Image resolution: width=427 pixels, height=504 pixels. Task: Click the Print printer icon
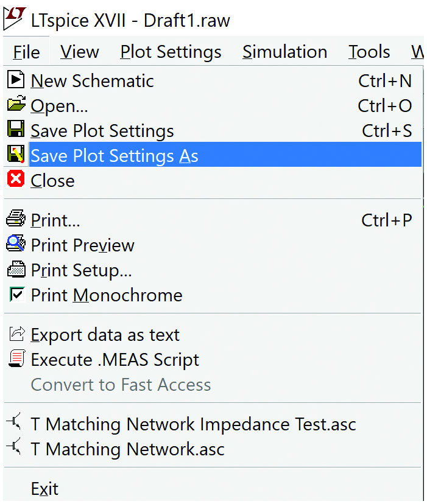click(16, 219)
